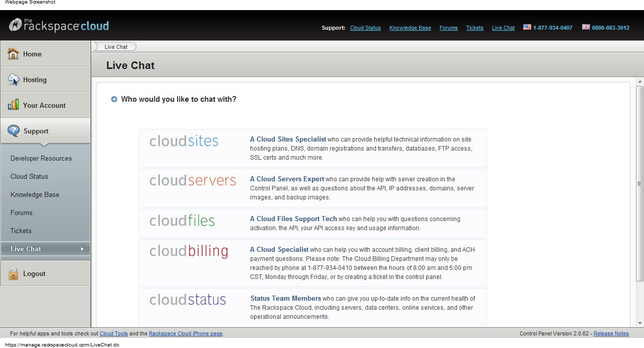Image resolution: width=644 pixels, height=348 pixels.
Task: Collapse the Support menu section
Action: point(45,131)
